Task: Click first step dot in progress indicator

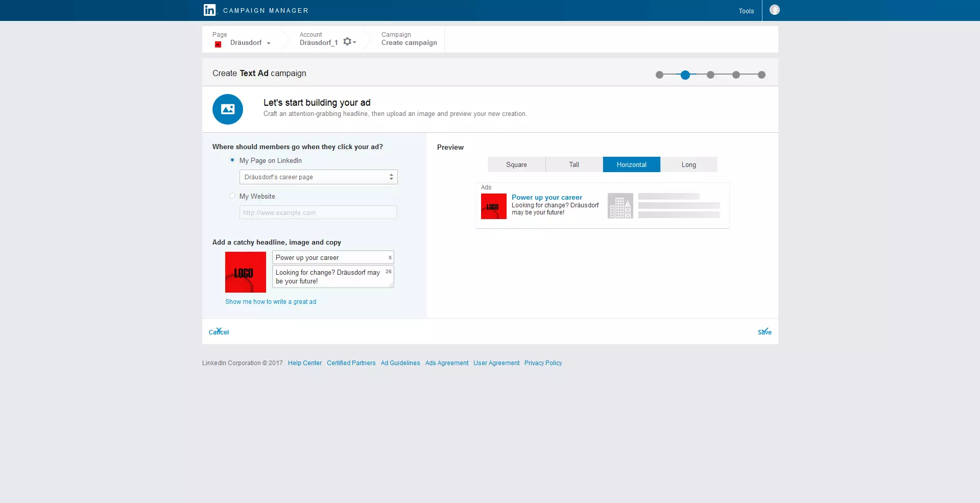Action: pos(659,75)
